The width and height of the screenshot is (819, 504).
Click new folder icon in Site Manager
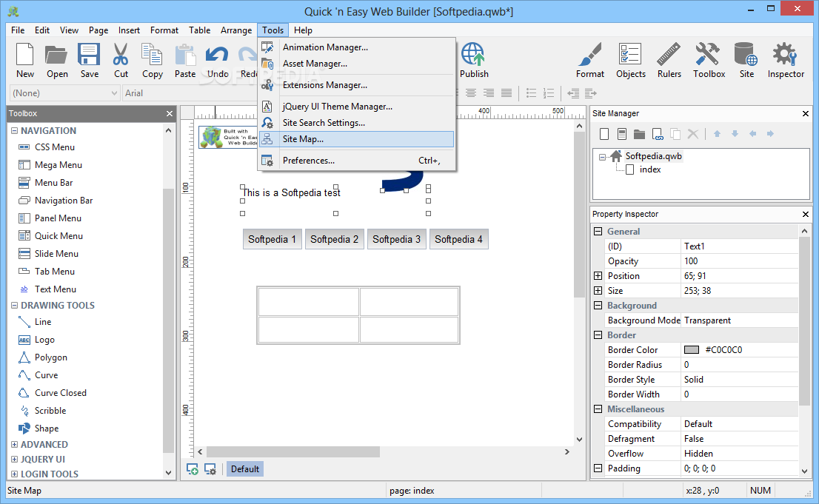639,134
